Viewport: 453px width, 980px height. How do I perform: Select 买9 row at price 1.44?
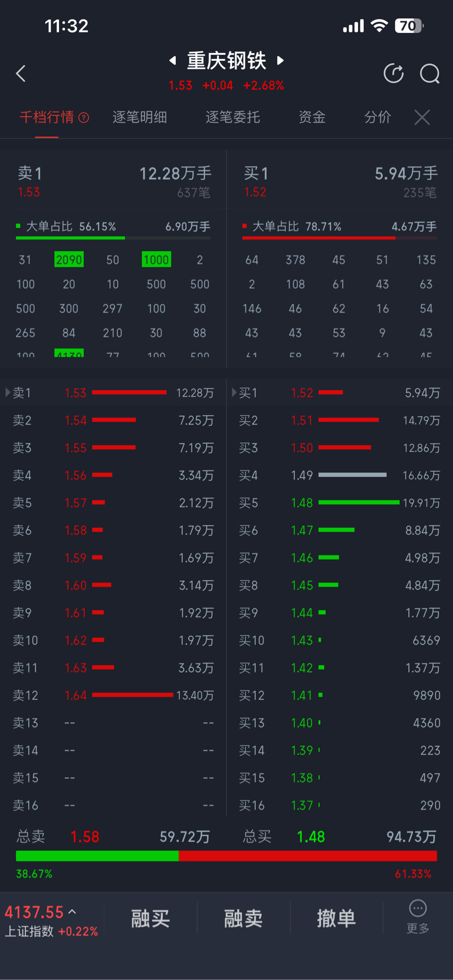tap(340, 613)
